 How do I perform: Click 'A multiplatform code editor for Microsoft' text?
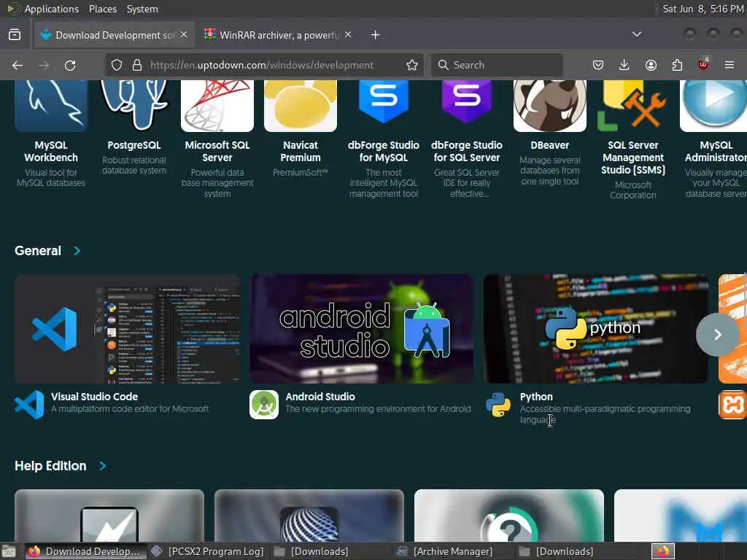pos(130,409)
